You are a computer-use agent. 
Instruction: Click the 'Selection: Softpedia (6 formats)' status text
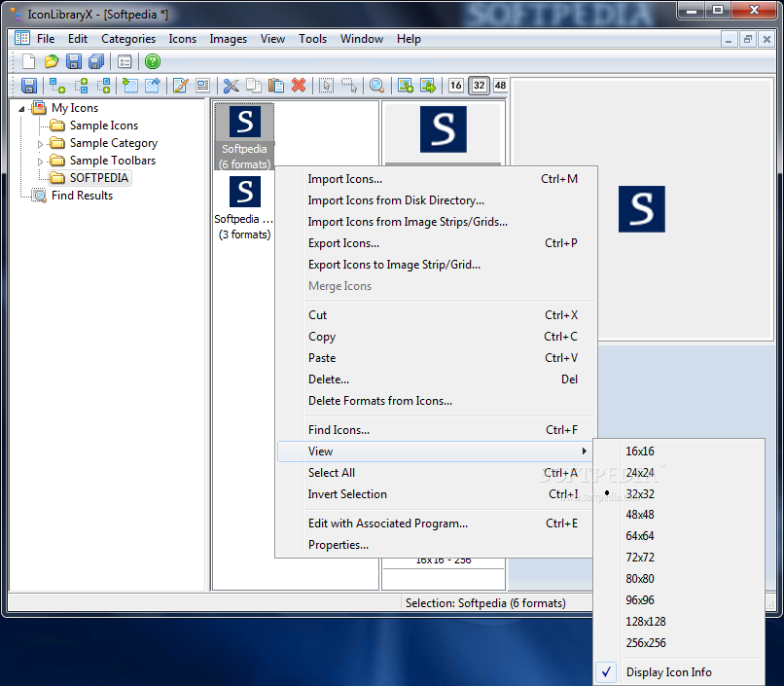[485, 603]
